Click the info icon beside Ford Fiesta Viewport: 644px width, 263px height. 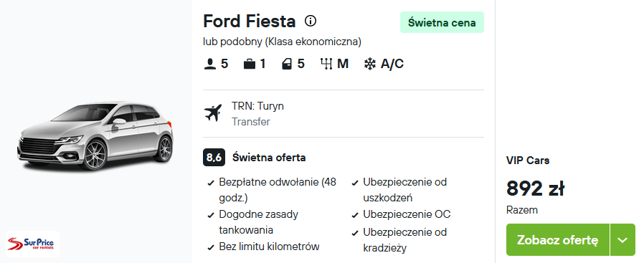click(311, 21)
